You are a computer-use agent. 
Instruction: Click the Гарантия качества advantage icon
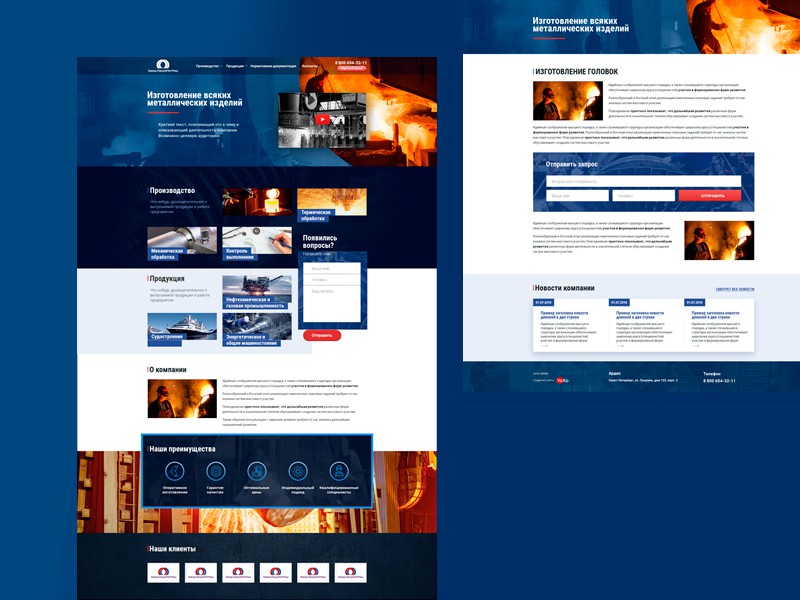click(x=215, y=471)
